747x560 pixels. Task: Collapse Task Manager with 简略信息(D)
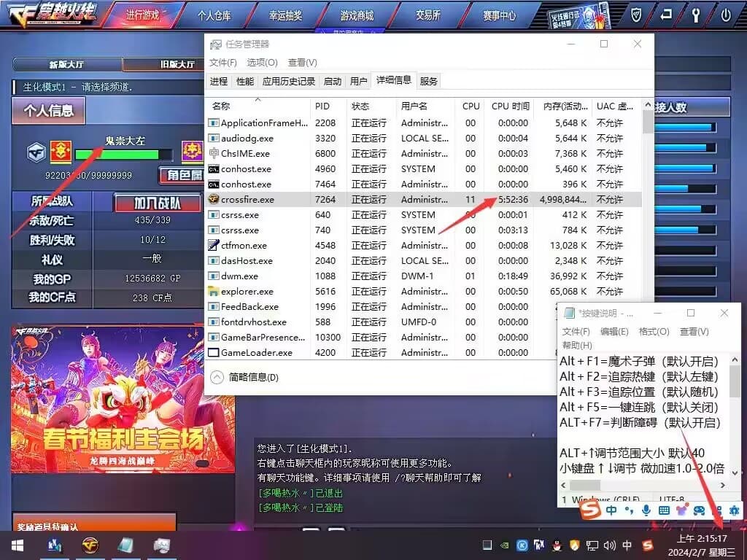[244, 377]
